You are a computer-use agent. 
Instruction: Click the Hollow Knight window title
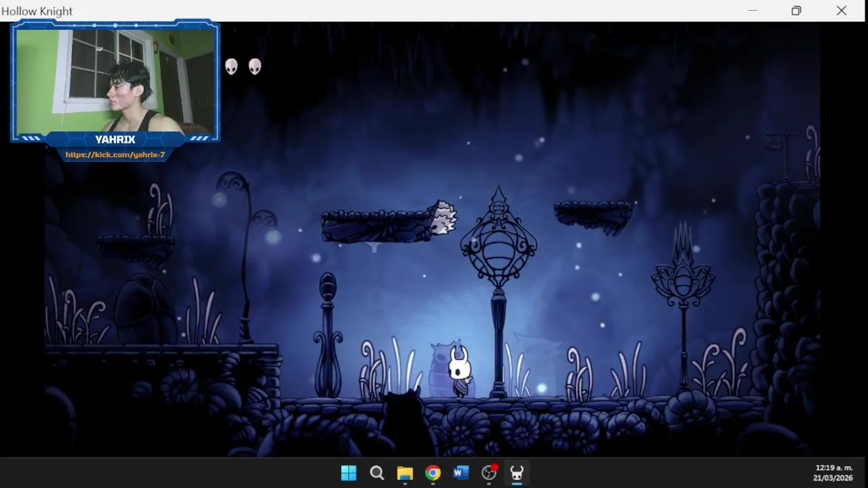click(37, 11)
